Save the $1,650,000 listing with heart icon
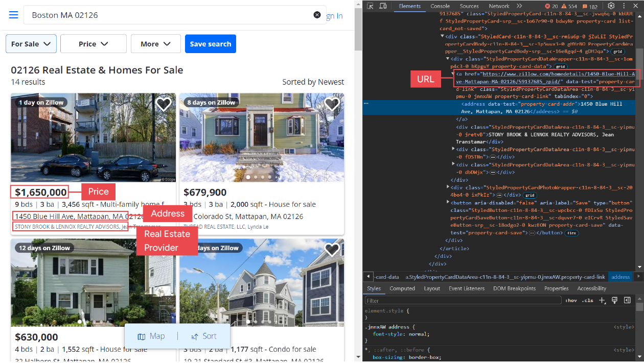 pyautogui.click(x=163, y=105)
